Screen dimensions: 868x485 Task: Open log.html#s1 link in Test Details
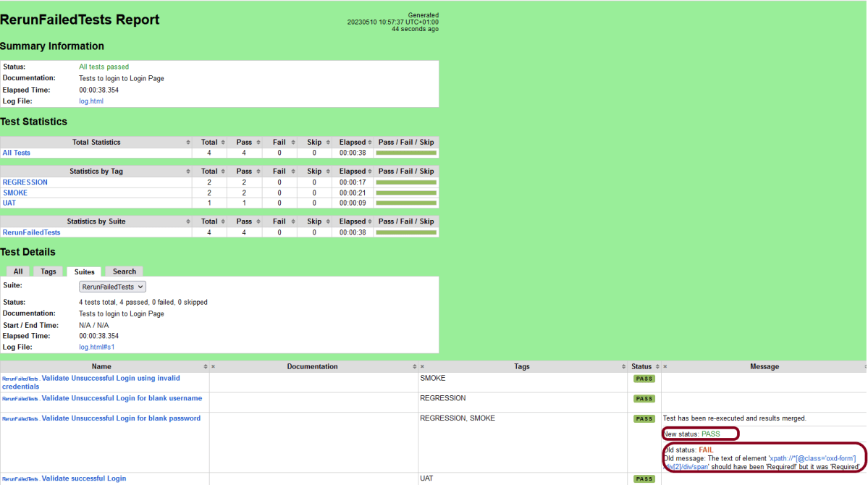(96, 347)
